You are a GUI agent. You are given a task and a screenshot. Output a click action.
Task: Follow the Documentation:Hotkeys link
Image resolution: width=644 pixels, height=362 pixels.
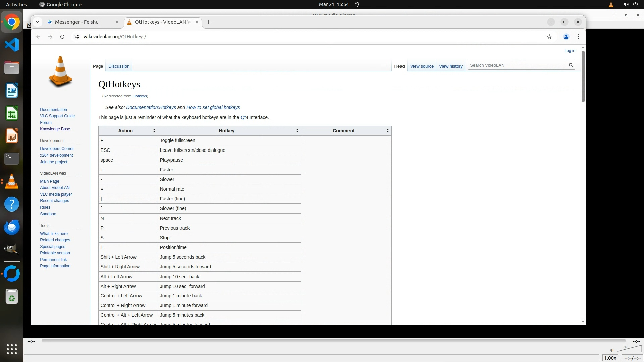coord(151,107)
